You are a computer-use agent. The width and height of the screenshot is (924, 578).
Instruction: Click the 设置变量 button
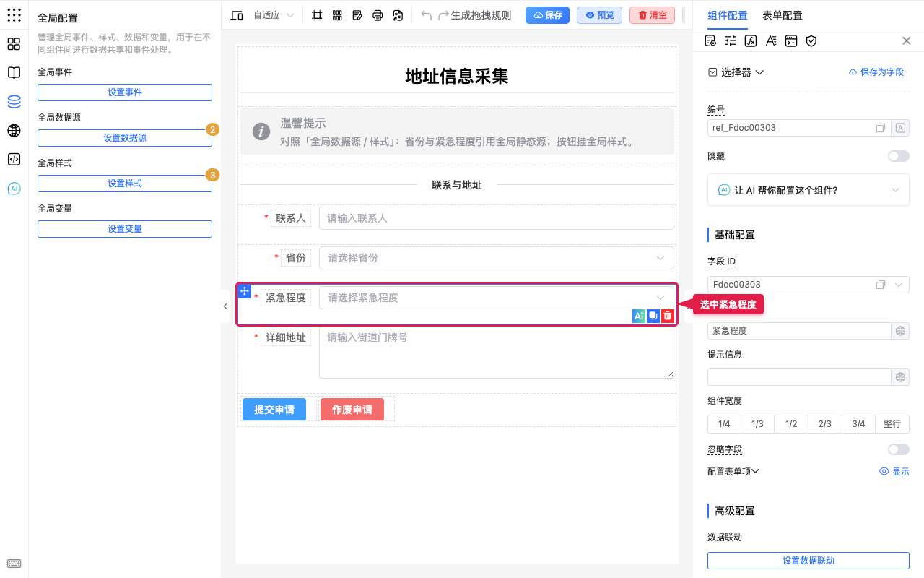125,229
